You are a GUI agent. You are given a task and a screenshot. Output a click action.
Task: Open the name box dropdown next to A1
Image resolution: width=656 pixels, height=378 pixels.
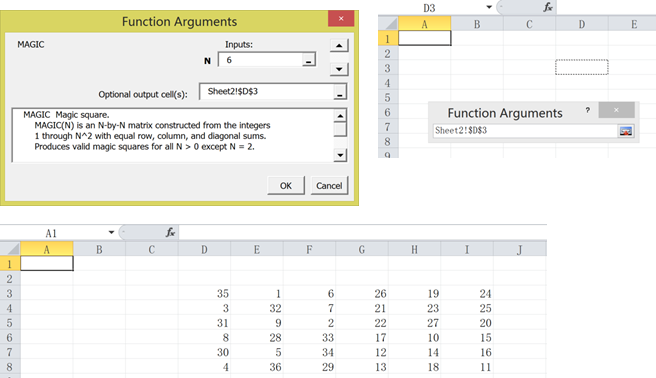pyautogui.click(x=111, y=232)
